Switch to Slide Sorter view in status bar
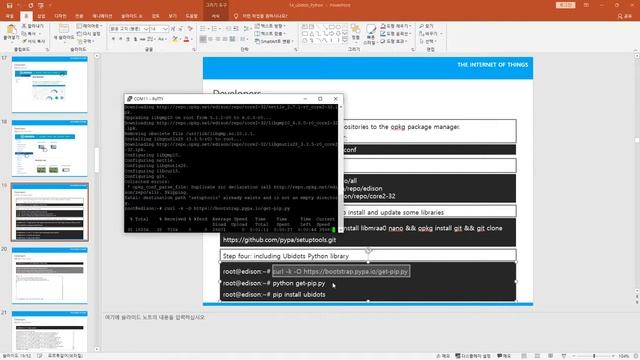640x360 pixels. 537,356
